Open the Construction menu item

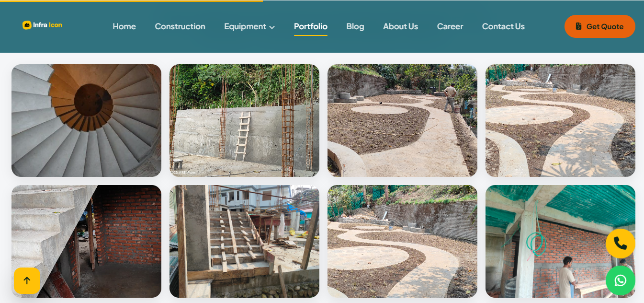[180, 26]
